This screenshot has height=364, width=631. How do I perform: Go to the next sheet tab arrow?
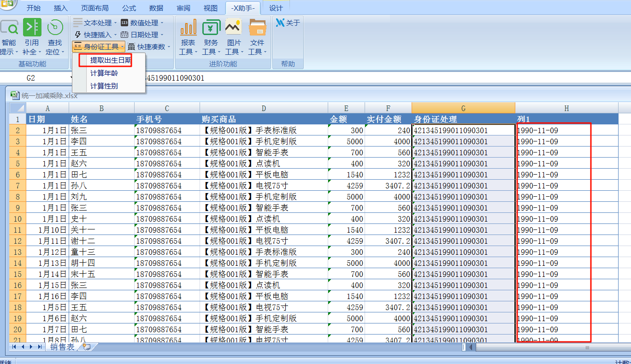pos(31,347)
